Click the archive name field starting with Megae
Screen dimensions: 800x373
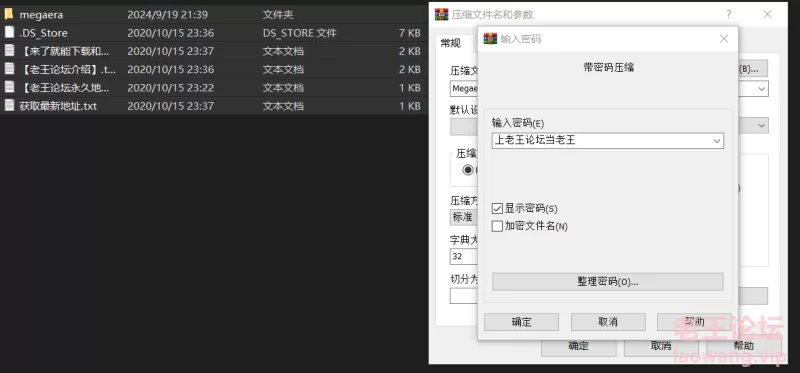464,89
